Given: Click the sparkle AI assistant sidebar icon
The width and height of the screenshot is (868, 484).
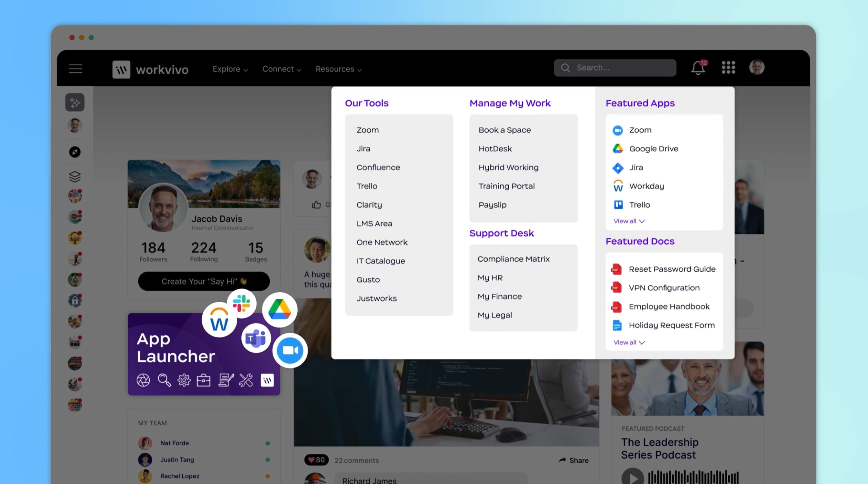Looking at the screenshot, I should (x=75, y=102).
